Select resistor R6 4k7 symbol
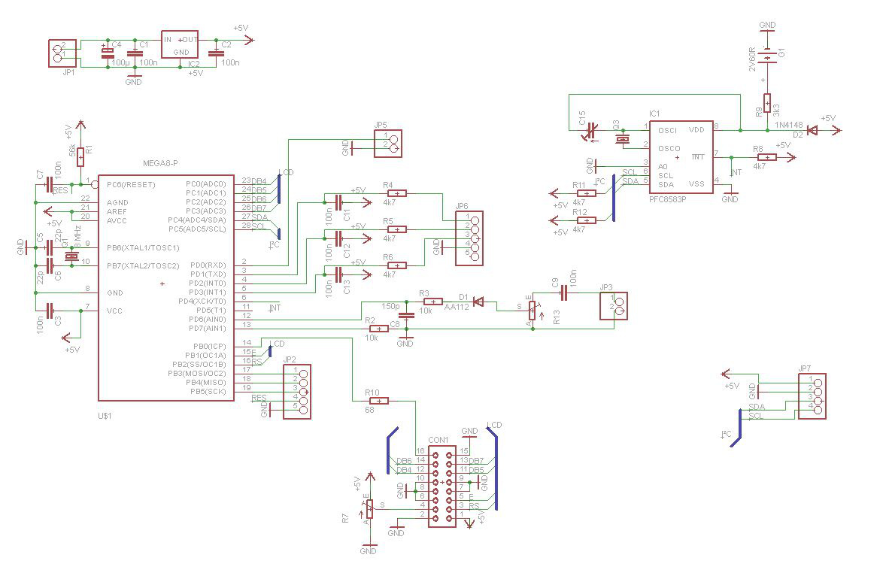The height and width of the screenshot is (588, 886). [397, 265]
